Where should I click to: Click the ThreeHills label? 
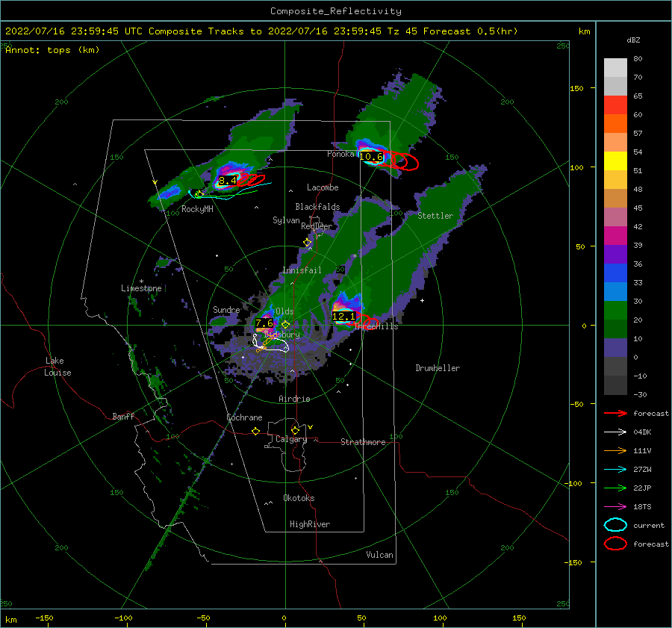tap(376, 326)
